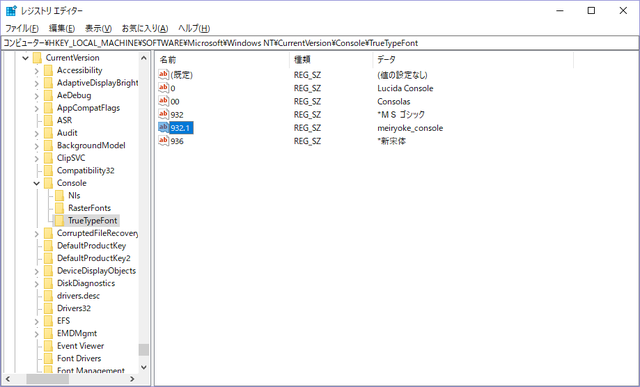Screen dimensions: 640x387
Task: Minimize the Registry Editor window
Action: click(560, 11)
